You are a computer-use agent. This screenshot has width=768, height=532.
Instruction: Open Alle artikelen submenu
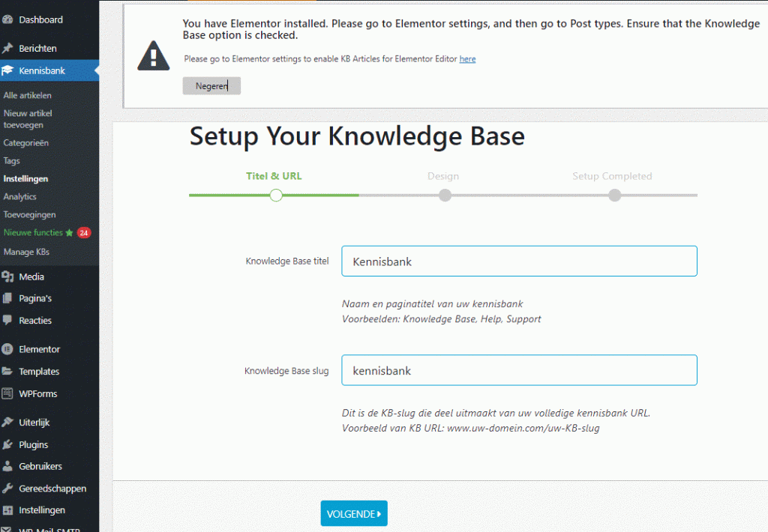[x=28, y=95]
